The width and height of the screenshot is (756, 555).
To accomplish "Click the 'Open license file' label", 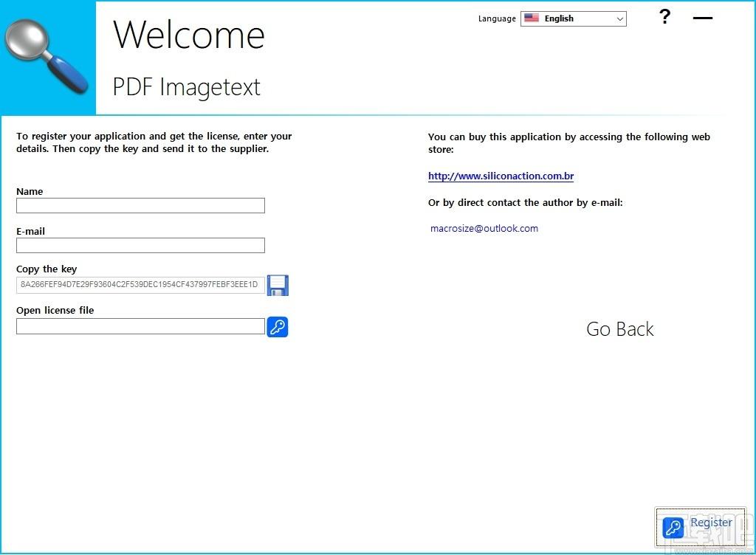I will click(x=55, y=310).
